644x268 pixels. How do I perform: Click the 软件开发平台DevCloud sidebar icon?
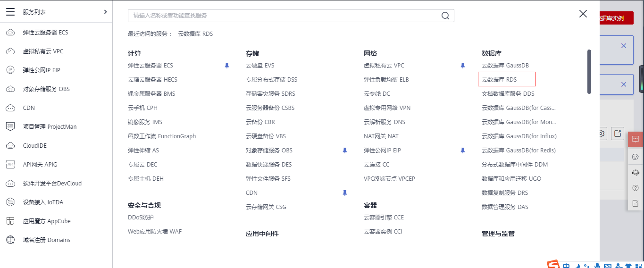[10, 184]
